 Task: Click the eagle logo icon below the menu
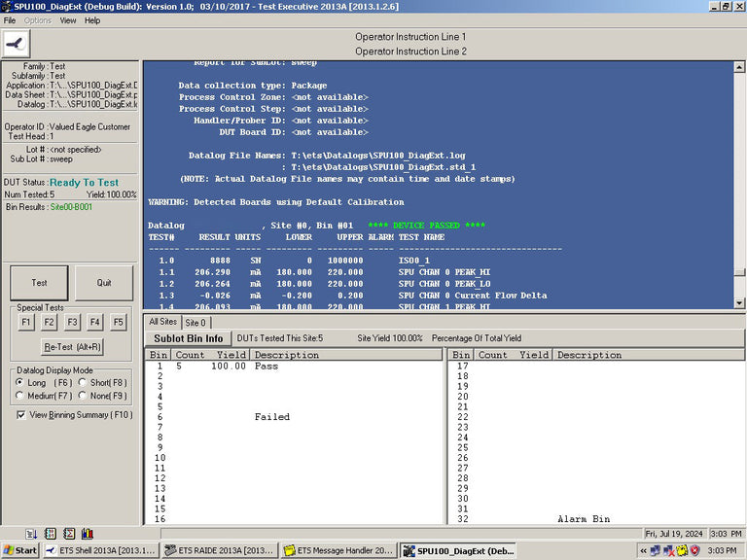point(17,44)
